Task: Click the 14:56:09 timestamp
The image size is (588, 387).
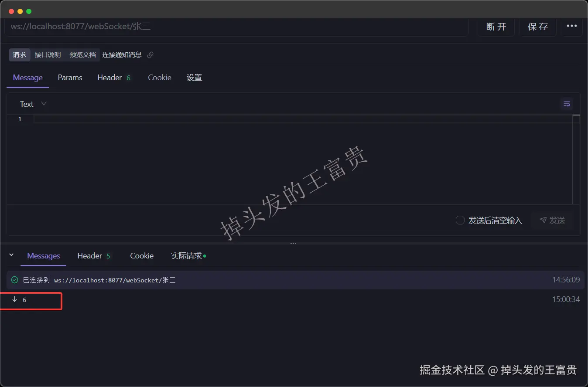Action: click(566, 280)
